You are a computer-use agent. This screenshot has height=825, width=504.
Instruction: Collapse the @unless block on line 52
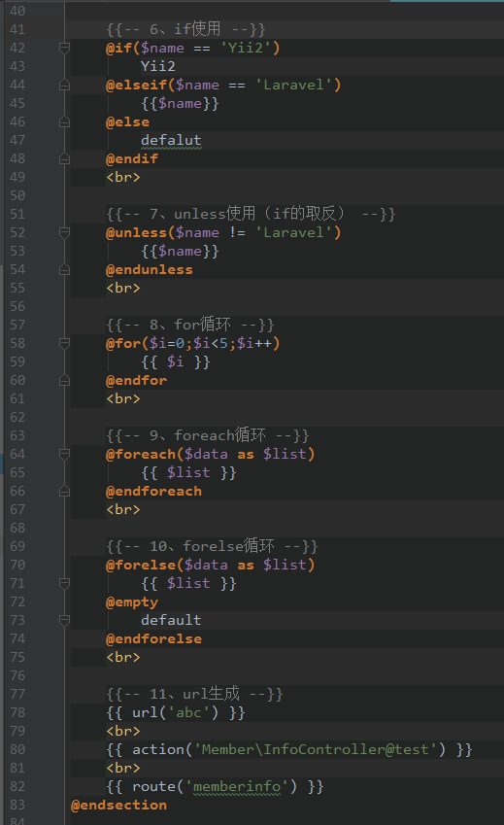pos(65,232)
